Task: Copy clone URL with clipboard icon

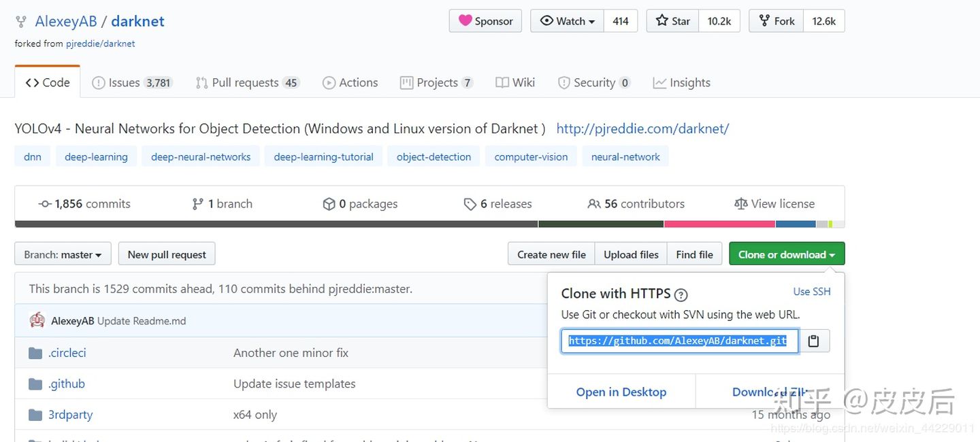Action: 813,341
